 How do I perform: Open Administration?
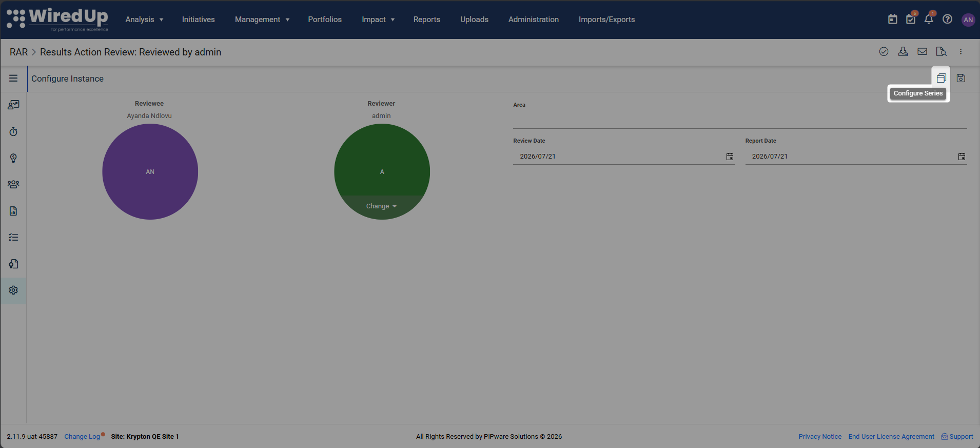(534, 20)
